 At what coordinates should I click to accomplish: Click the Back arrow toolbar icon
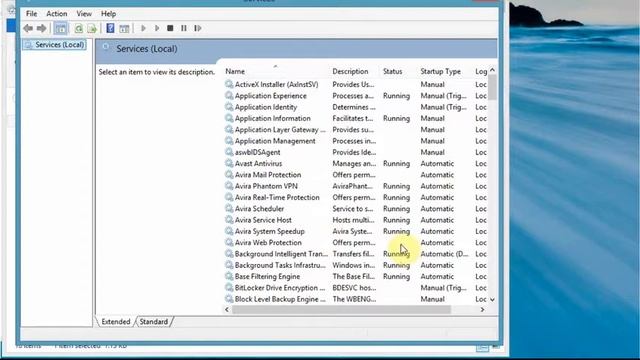tap(28, 28)
